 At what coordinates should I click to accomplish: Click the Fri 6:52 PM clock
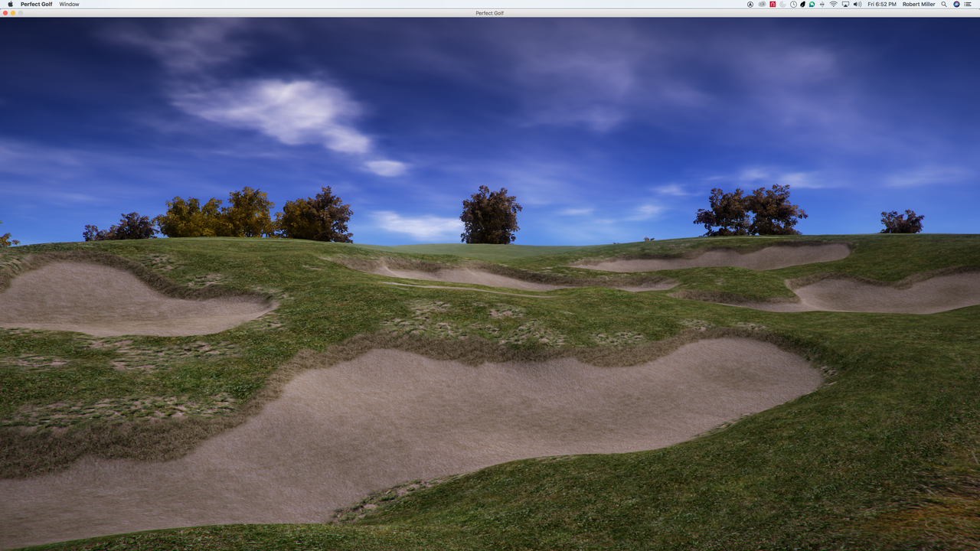(x=882, y=4)
